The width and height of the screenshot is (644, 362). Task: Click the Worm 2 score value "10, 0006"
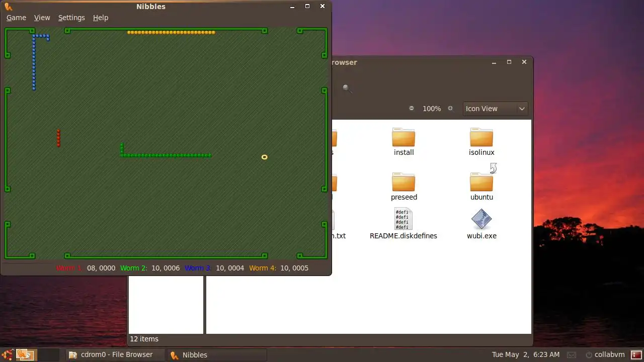point(166,268)
